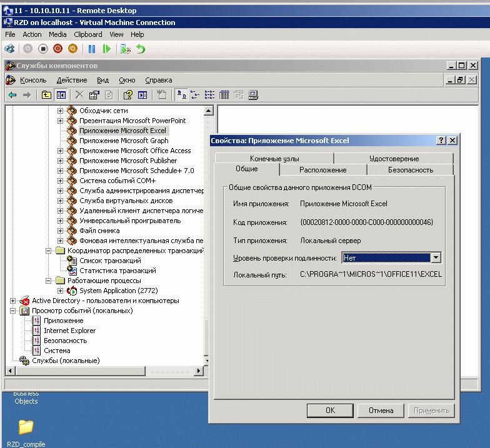
Task: Click the green Reset VM icon
Action: coord(106,49)
